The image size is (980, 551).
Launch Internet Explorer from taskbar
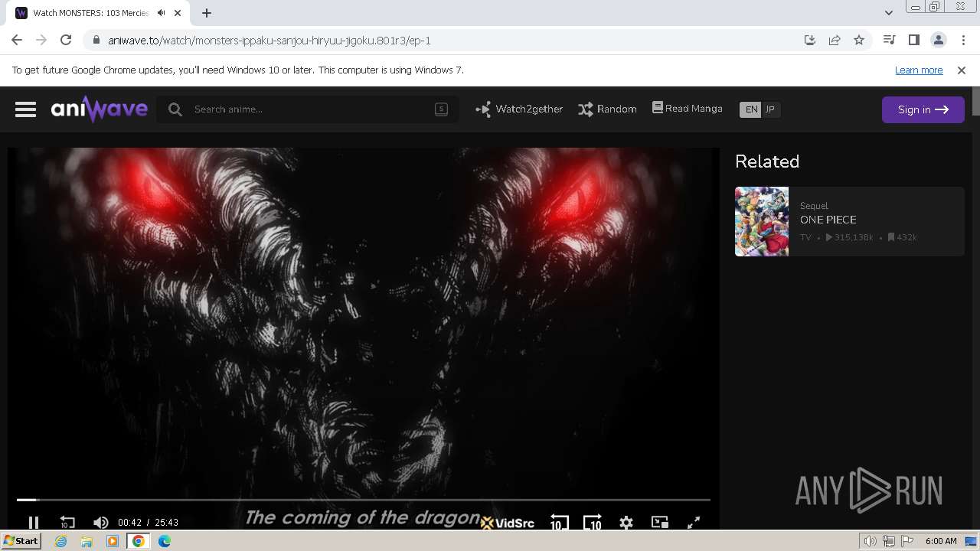(x=61, y=541)
